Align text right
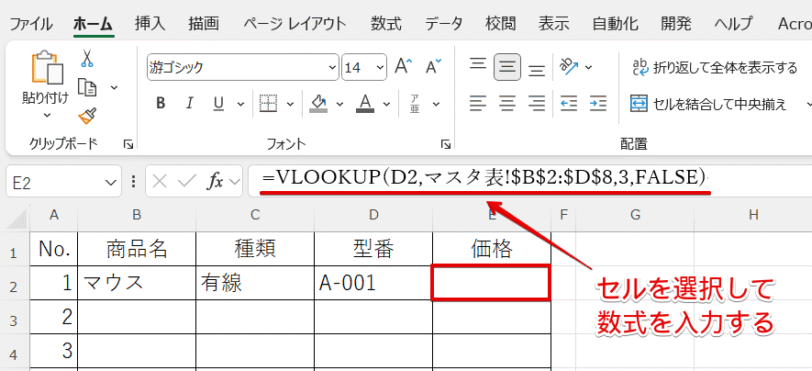This screenshot has height=371, width=812. (x=536, y=104)
